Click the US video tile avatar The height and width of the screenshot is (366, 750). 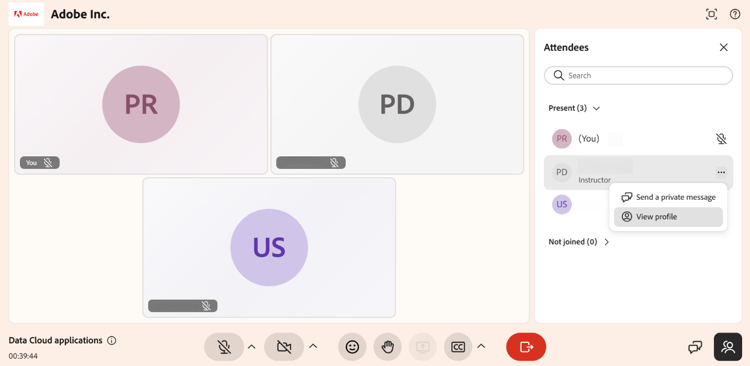pyautogui.click(x=269, y=247)
